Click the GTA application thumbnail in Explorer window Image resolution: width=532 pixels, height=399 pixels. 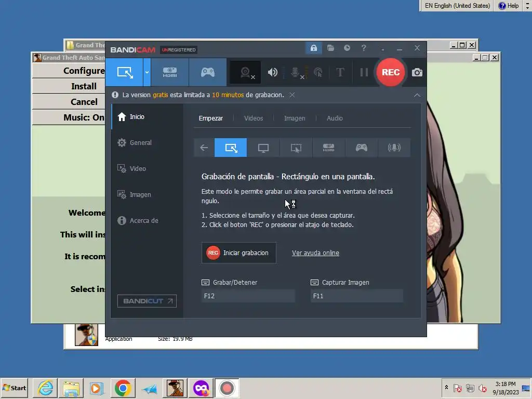87,335
